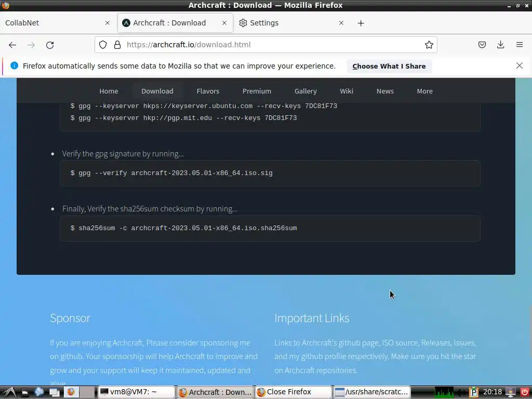Click the show desktop windows icon

pyautogui.click(x=55, y=392)
